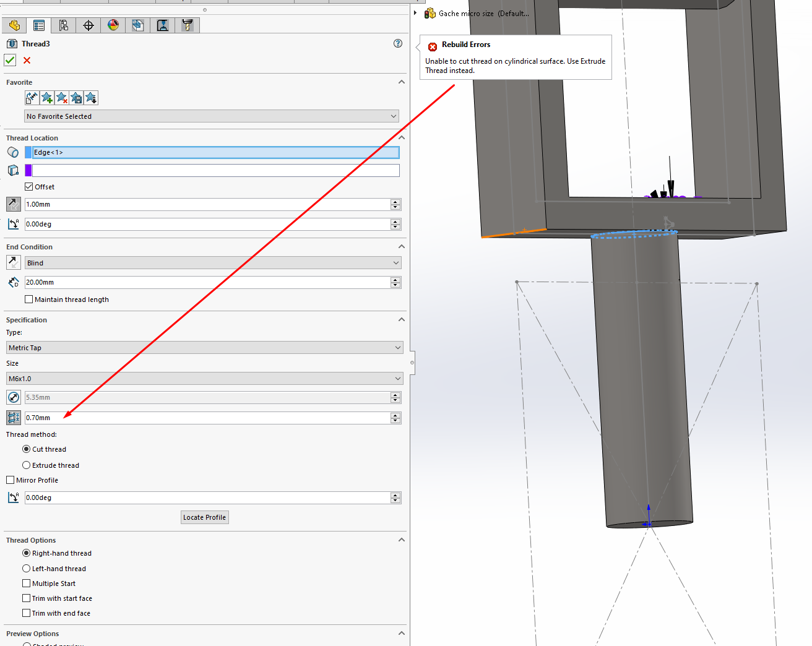Viewport: 812px width, 646px height.
Task: Switch to the PropertyManager tab
Action: [39, 25]
